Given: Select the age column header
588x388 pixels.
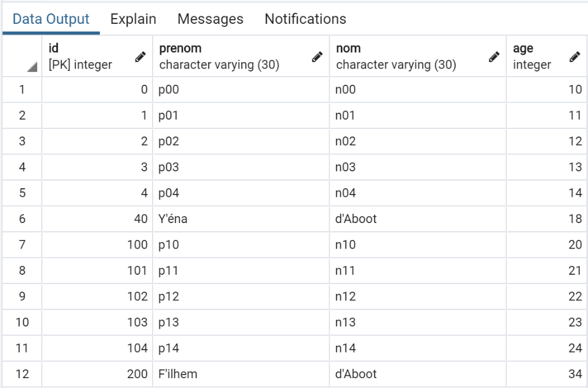Looking at the screenshot, I should [x=534, y=57].
